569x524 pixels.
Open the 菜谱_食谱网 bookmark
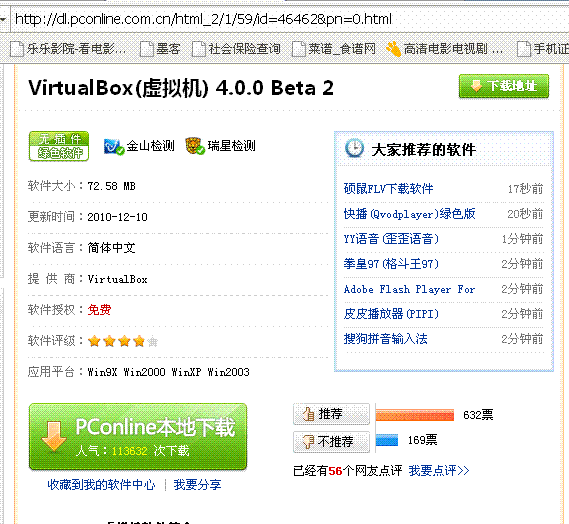click(334, 49)
